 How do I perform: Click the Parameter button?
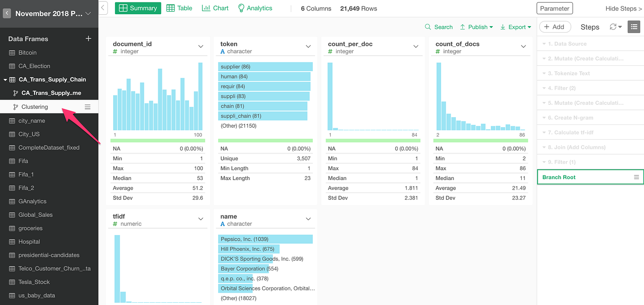pos(555,8)
